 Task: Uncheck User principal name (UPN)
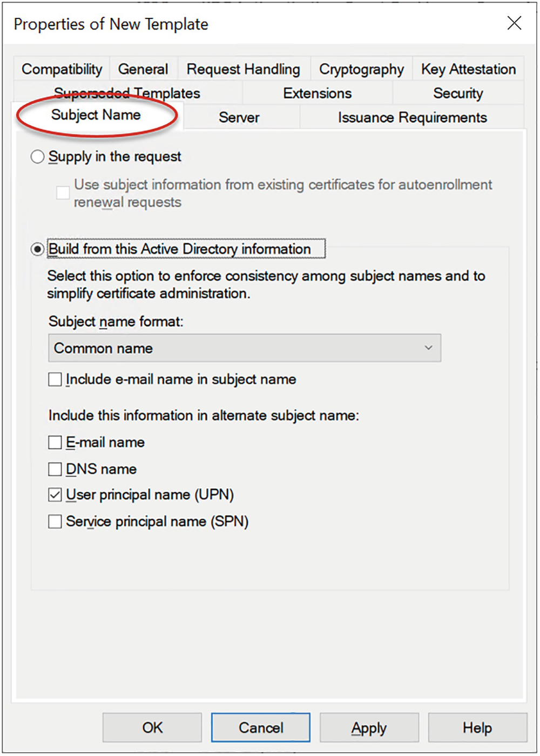[55, 494]
